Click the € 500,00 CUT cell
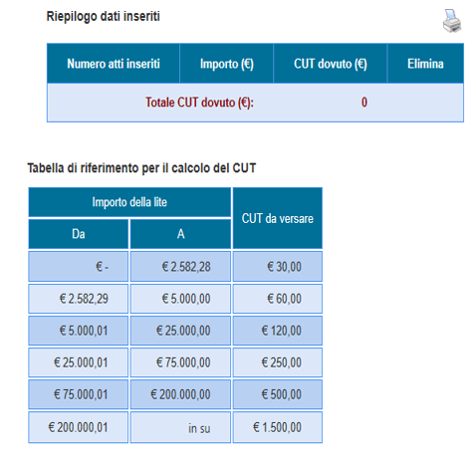 pyautogui.click(x=278, y=394)
